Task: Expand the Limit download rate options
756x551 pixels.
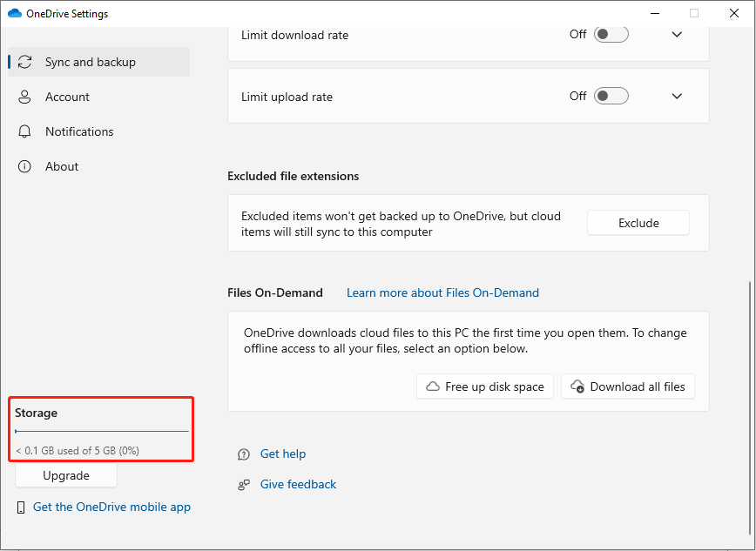Action: (677, 34)
